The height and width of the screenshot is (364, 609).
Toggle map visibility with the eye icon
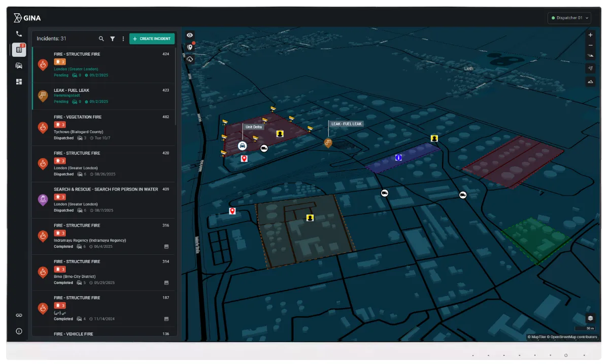[189, 35]
